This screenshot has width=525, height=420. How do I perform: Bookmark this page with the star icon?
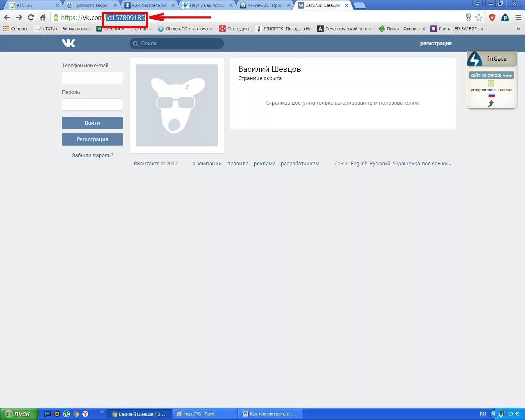click(479, 18)
